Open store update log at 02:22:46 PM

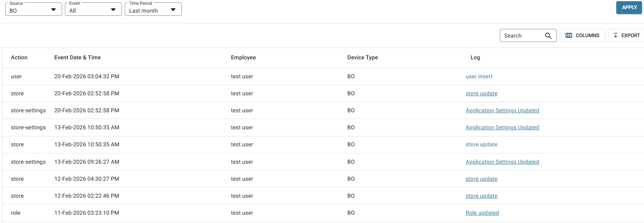481,196
